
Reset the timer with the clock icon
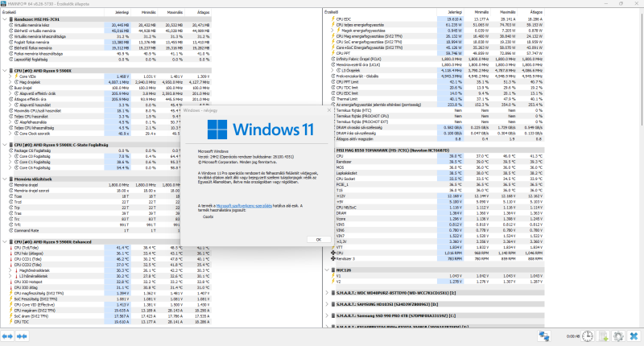click(x=588, y=336)
